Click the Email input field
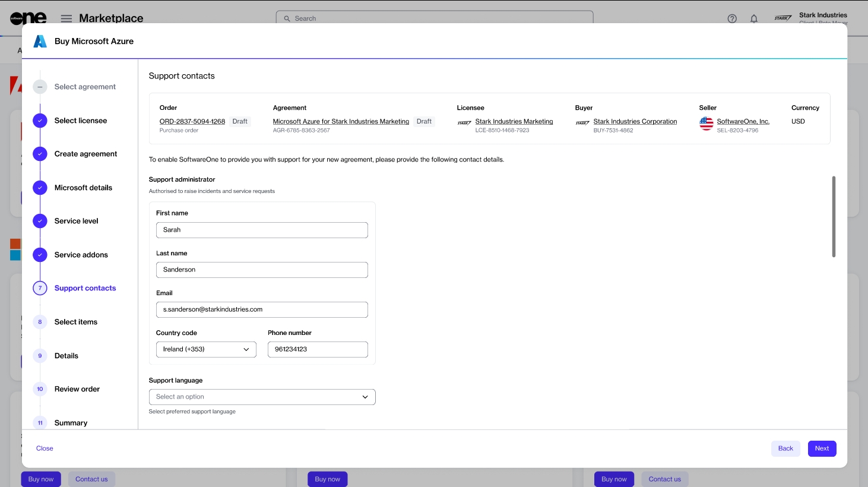The width and height of the screenshot is (868, 487). (x=262, y=309)
